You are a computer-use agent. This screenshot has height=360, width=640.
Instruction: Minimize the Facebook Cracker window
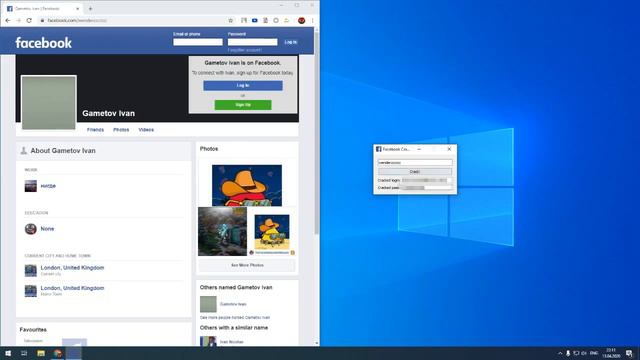pyautogui.click(x=419, y=149)
